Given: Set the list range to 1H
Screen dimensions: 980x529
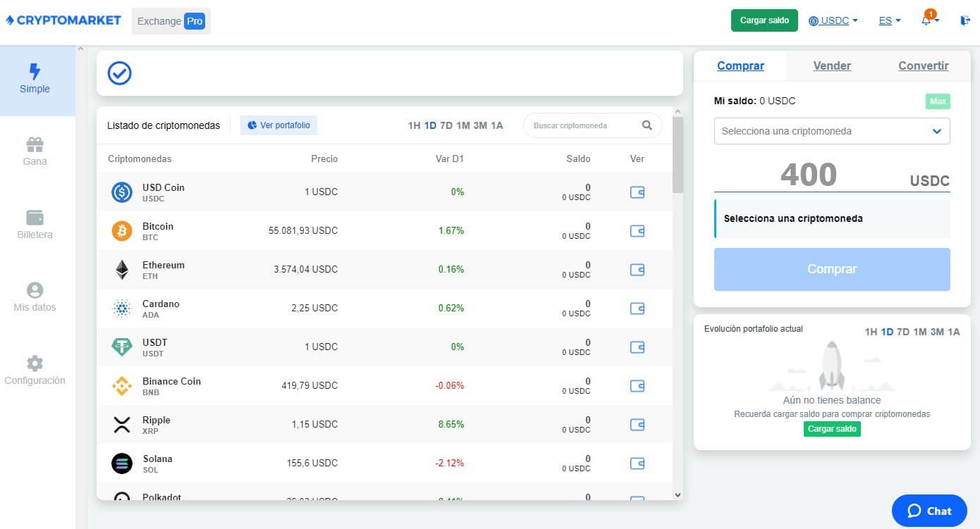Looking at the screenshot, I should pyautogui.click(x=414, y=125).
